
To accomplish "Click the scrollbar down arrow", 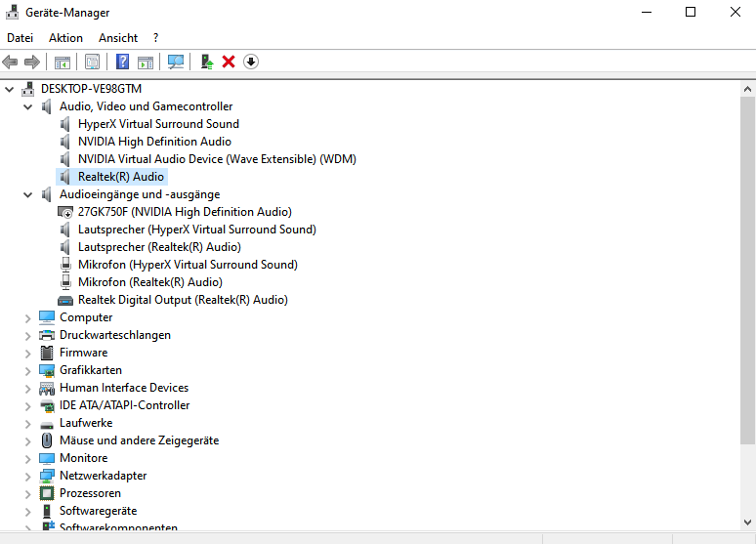I will pos(747,523).
